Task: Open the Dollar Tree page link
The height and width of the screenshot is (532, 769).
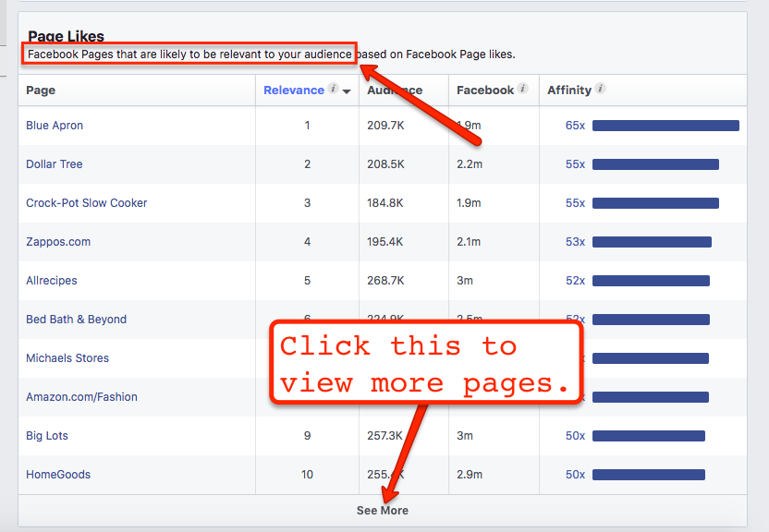Action: tap(54, 164)
